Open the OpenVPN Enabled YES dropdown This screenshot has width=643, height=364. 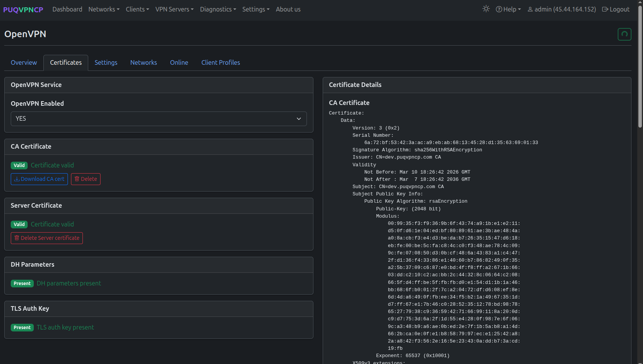coord(159,119)
